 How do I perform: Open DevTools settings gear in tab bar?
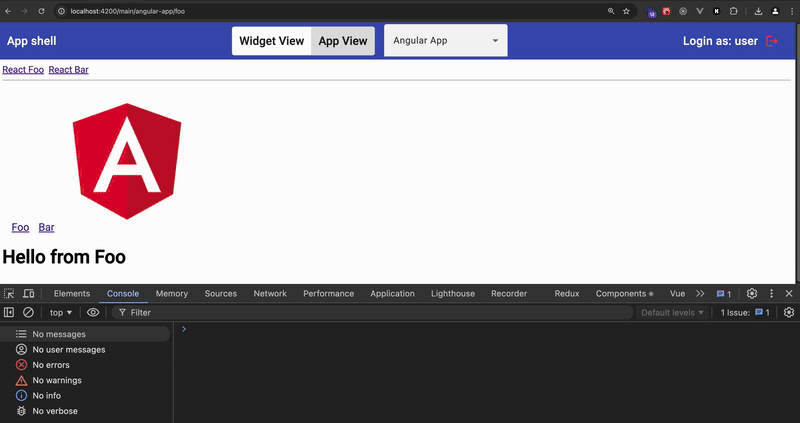point(752,293)
